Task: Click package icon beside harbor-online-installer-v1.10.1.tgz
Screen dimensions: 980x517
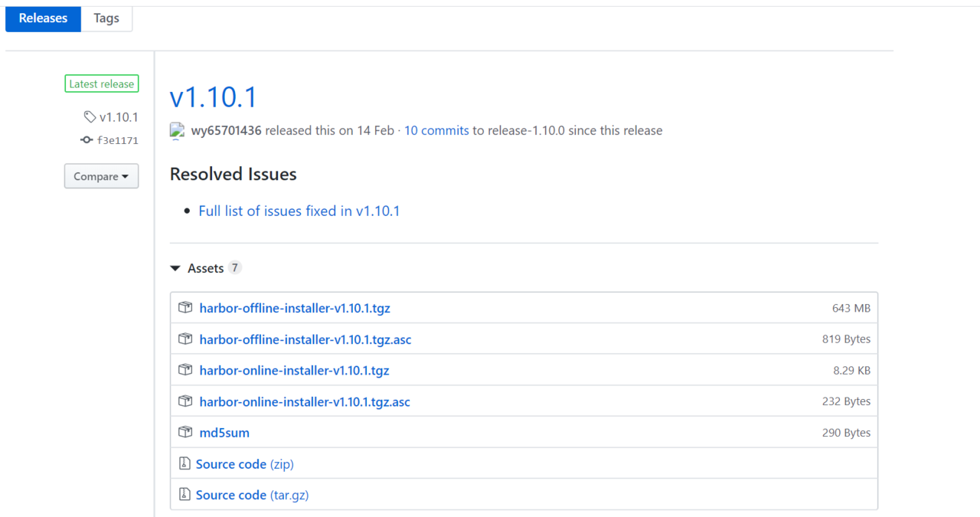Action: (185, 370)
